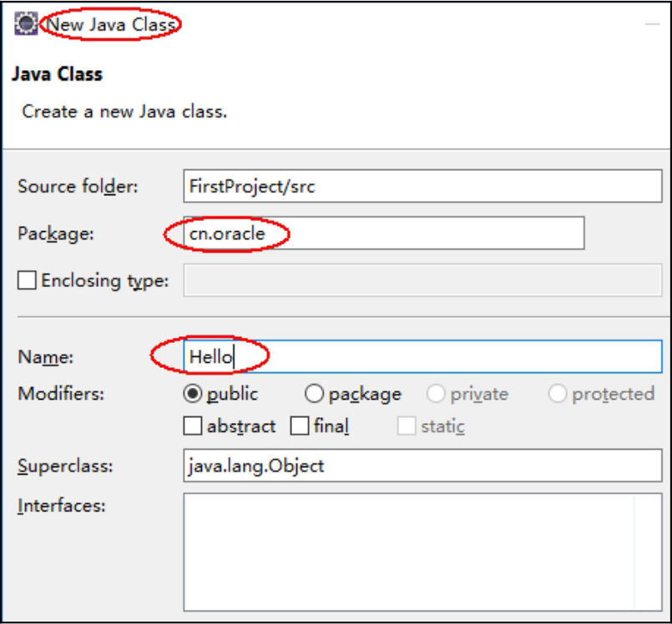Click the bold Java Class heading
The height and width of the screenshot is (624, 672).
57,73
